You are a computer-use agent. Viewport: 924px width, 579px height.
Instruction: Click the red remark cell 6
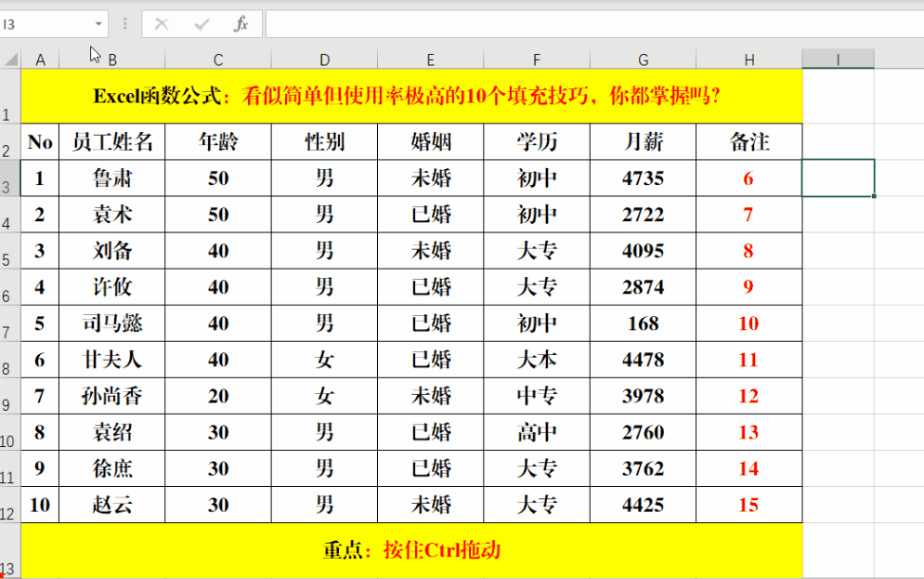tap(749, 178)
